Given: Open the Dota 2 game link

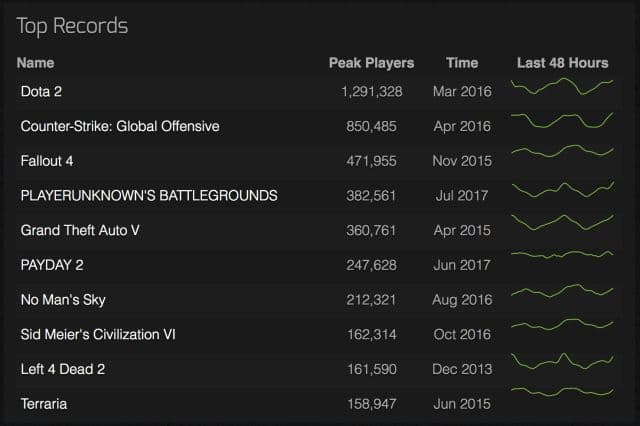Looking at the screenshot, I should tap(43, 91).
